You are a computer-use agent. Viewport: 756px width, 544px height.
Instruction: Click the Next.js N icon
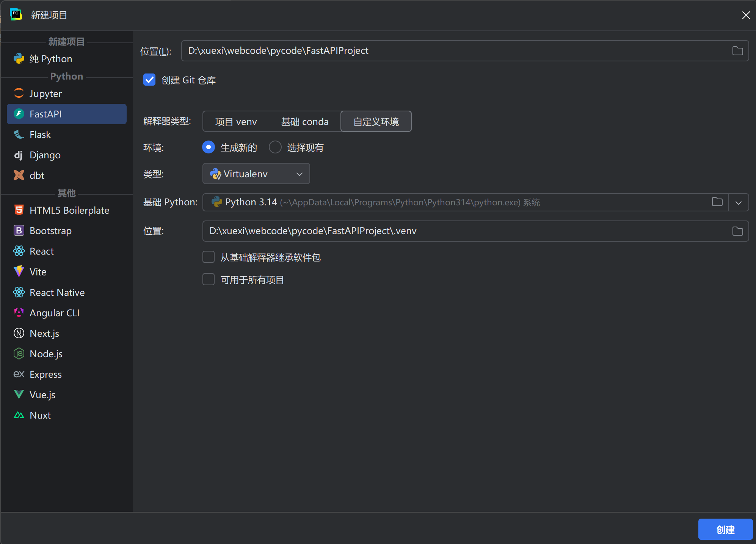tap(19, 333)
